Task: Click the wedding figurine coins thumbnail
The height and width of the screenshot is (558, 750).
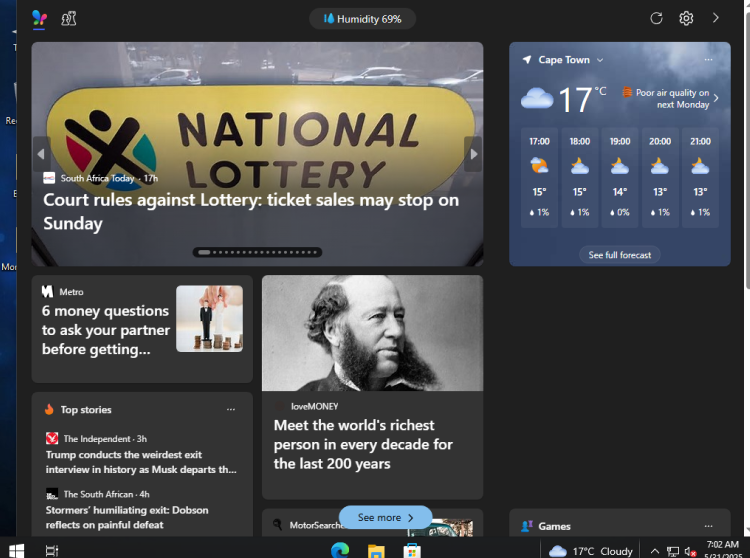Action: point(210,318)
